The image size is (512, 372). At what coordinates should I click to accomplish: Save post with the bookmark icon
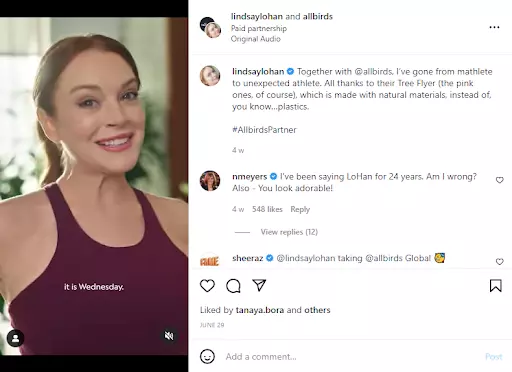(x=496, y=286)
